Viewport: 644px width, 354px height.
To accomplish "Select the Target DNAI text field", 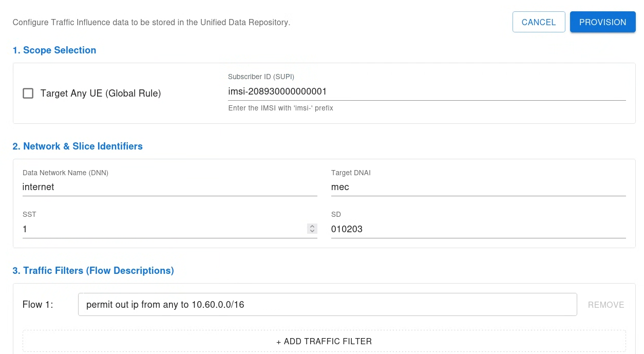I will click(478, 187).
